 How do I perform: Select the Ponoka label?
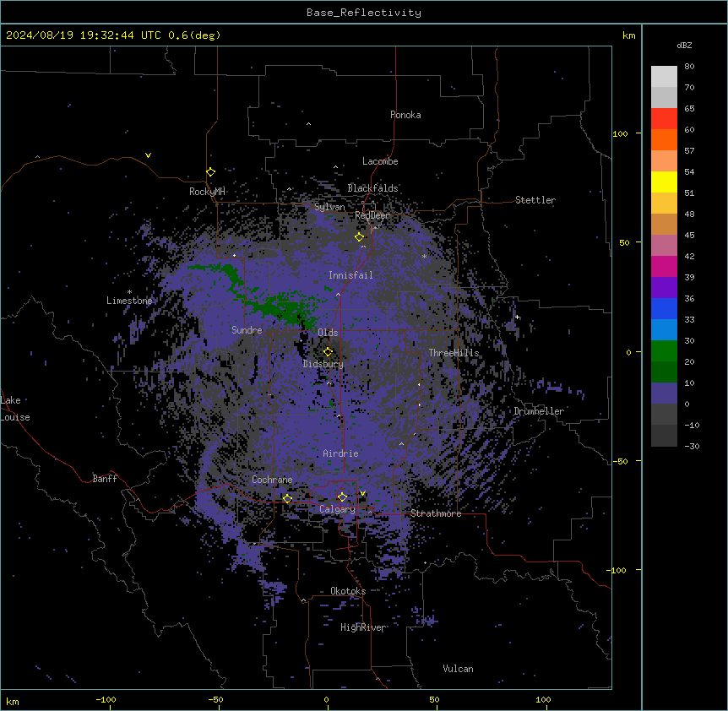(405, 115)
